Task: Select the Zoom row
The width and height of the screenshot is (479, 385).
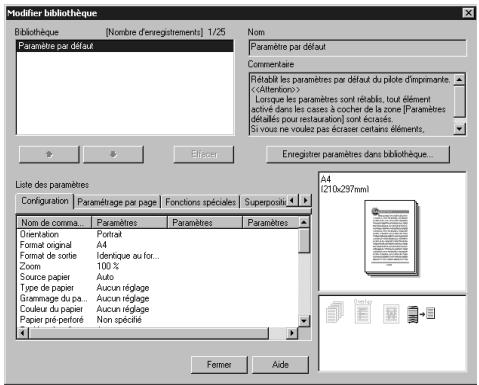Action: [157, 266]
